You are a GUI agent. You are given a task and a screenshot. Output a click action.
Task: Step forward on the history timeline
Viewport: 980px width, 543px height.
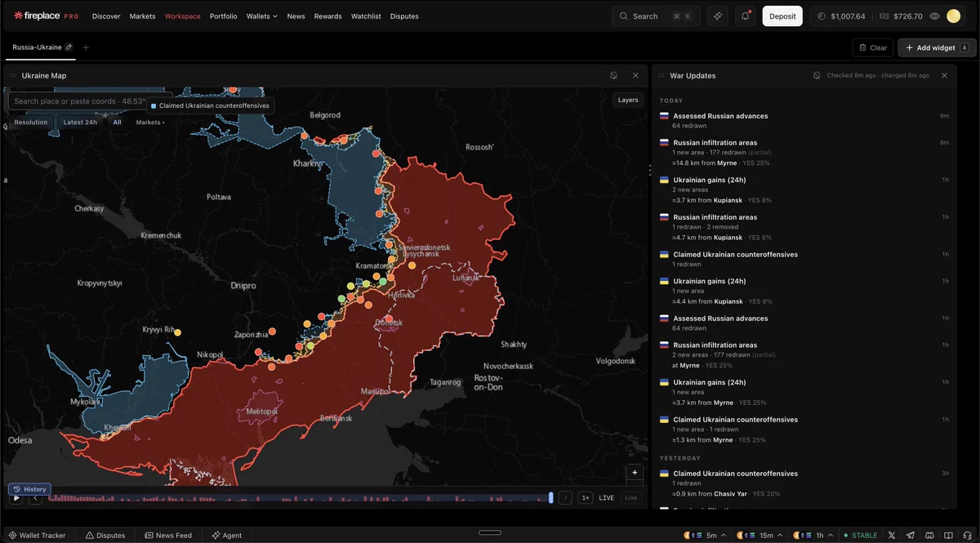point(565,497)
